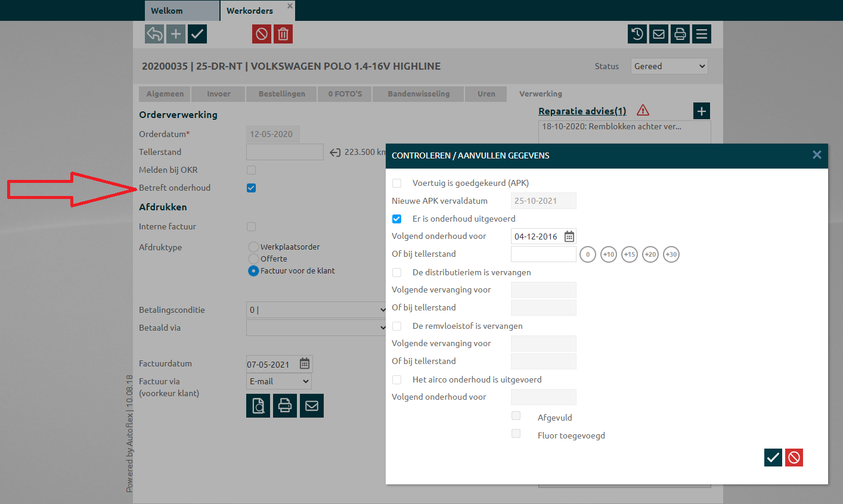Open the Welkom tab
This screenshot has height=504, width=843.
coord(181,11)
